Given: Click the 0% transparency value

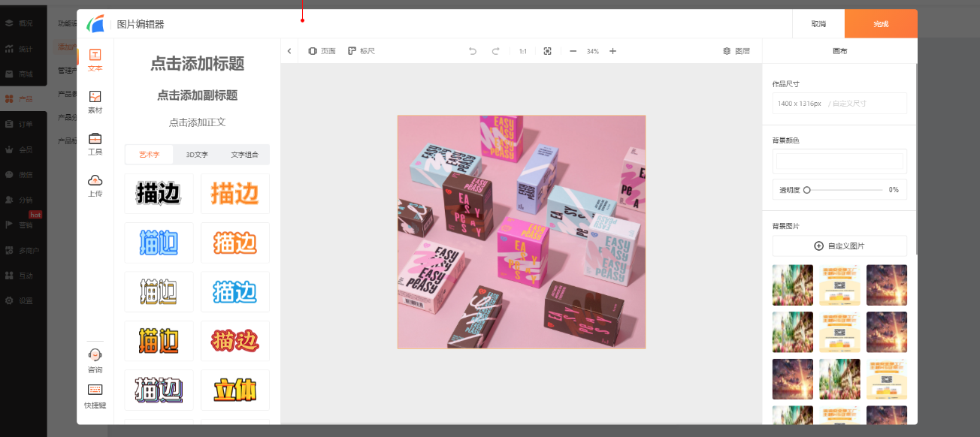Looking at the screenshot, I should [x=894, y=190].
